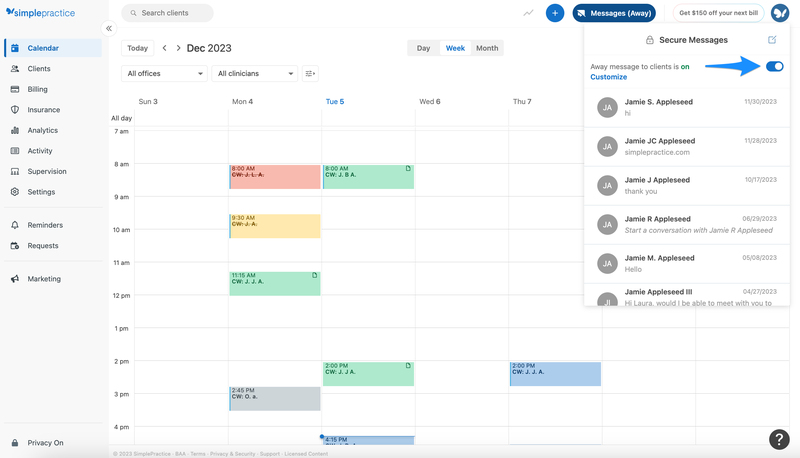This screenshot has width=800, height=458.
Task: Open Monday 2:45 PM gray appointment
Action: tap(275, 399)
